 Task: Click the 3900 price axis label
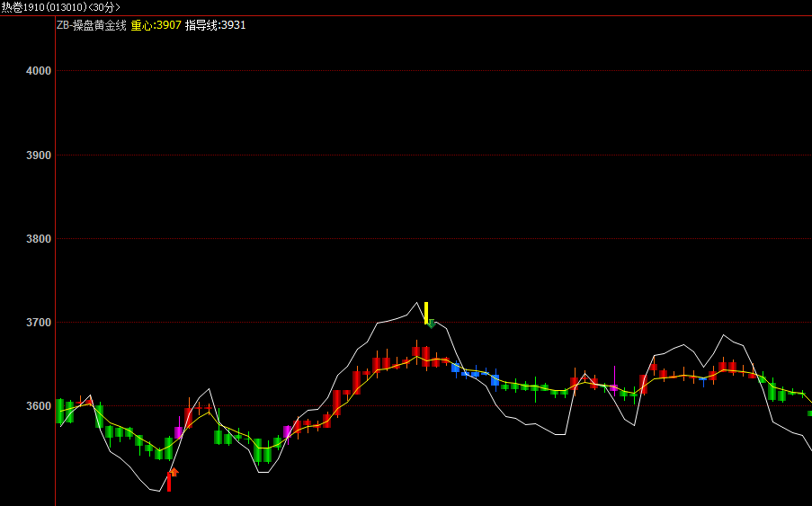click(39, 155)
